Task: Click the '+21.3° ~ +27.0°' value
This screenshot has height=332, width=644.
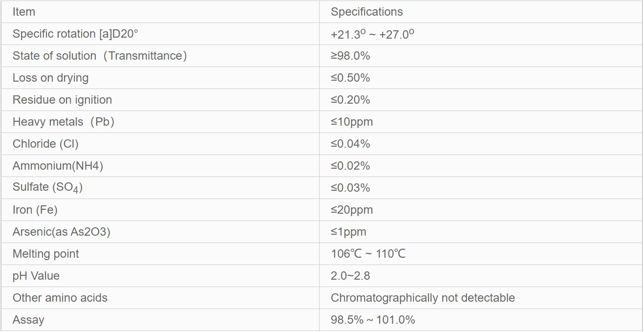Action: pos(372,34)
